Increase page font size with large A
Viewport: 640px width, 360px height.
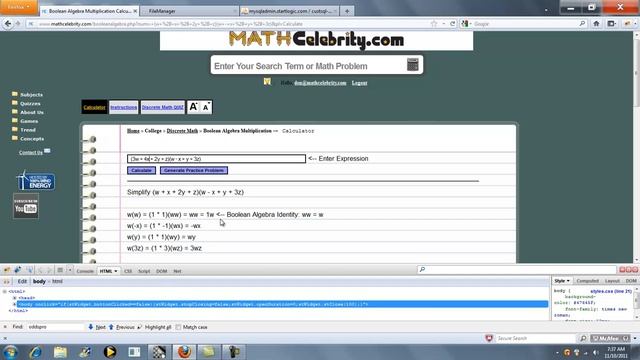193,107
